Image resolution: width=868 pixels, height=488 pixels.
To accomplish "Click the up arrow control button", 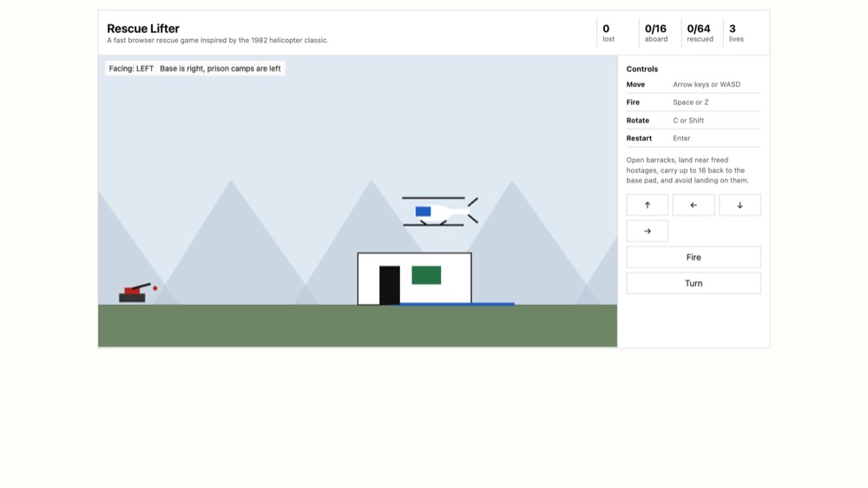I will click(648, 205).
